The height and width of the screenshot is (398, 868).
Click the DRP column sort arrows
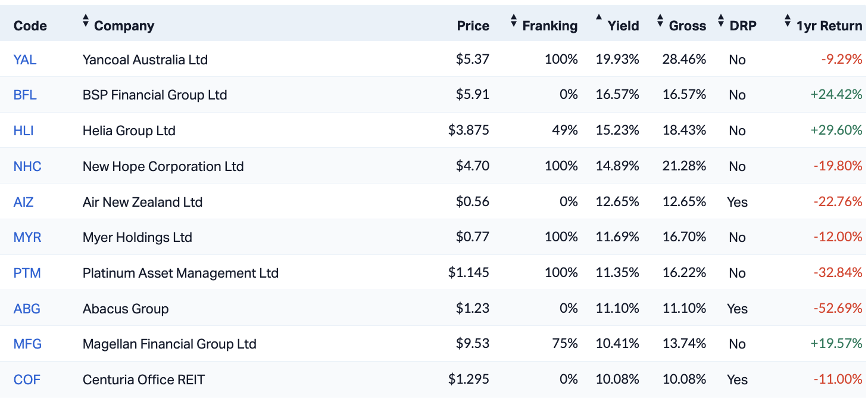[721, 22]
